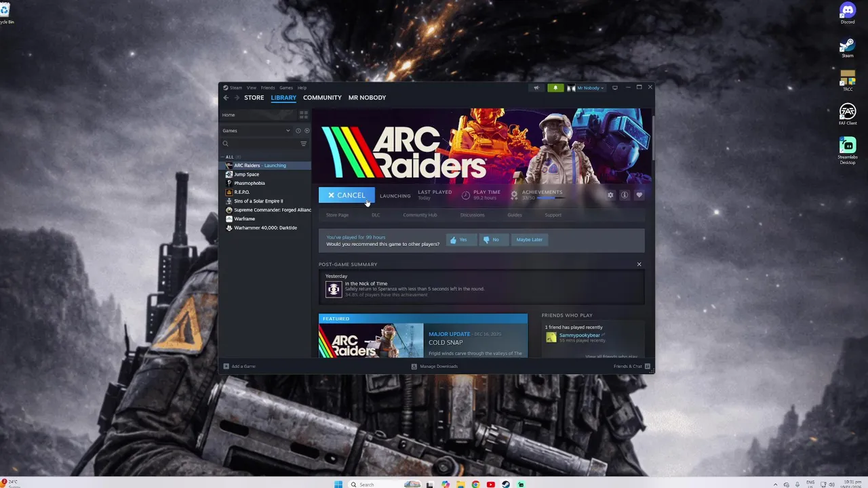Viewport: 868px width, 488px height.
Task: Click the taskbar Search box
Action: (384, 484)
